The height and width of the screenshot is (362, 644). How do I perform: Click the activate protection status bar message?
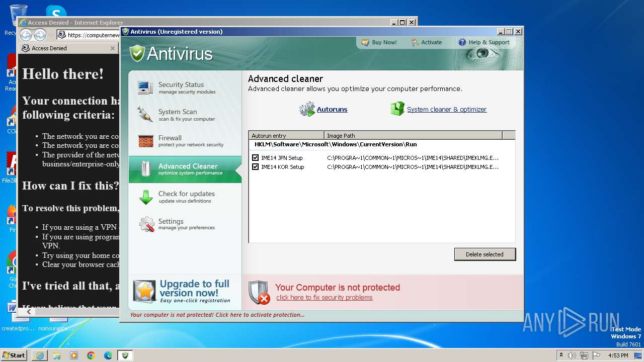pos(217,315)
